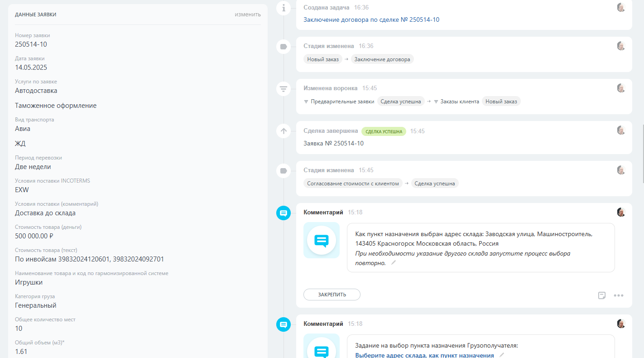Click the author avatar on the "Задание на выбор" comment
Image resolution: width=644 pixels, height=358 pixels.
[x=621, y=324]
